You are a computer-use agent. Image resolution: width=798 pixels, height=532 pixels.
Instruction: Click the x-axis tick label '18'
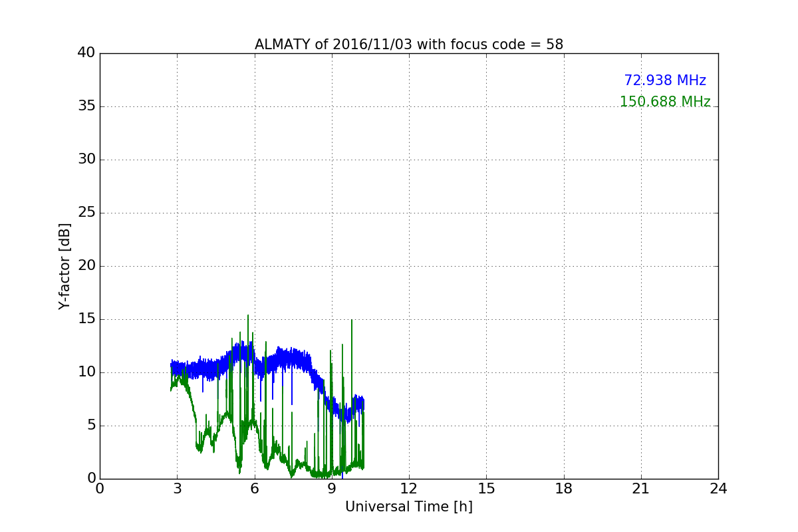click(564, 488)
